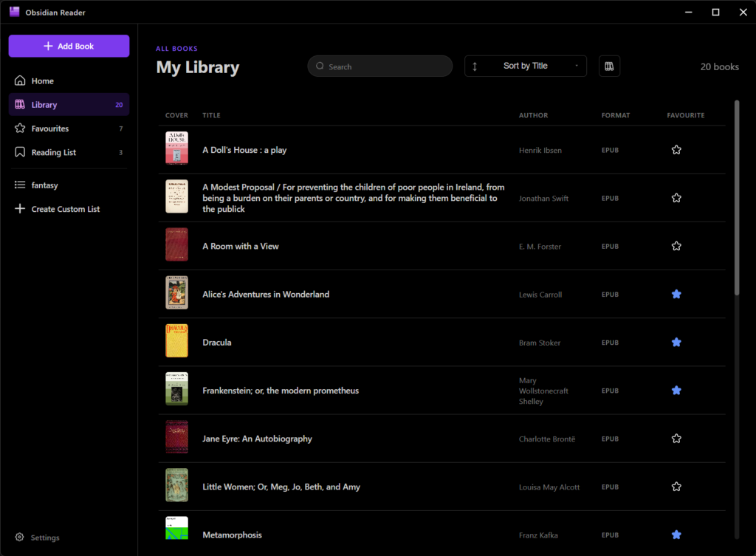Open the Reading List section

click(69, 152)
